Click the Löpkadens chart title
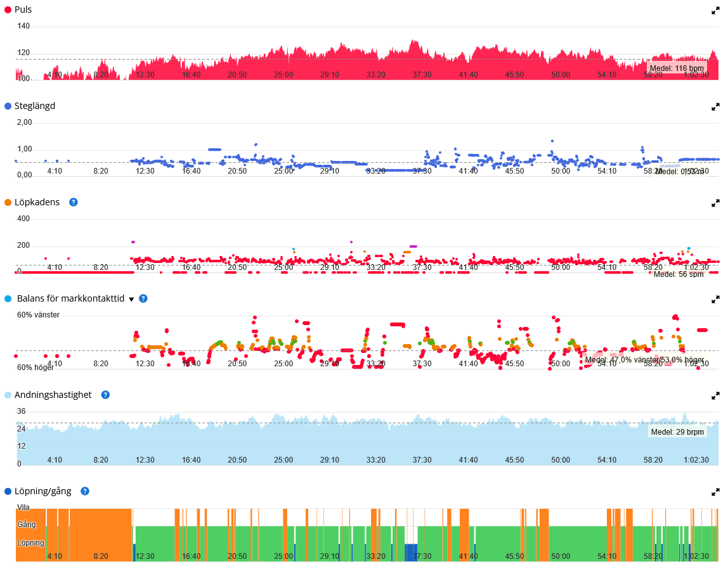Screen dimensions: 728x569 [x=37, y=202]
